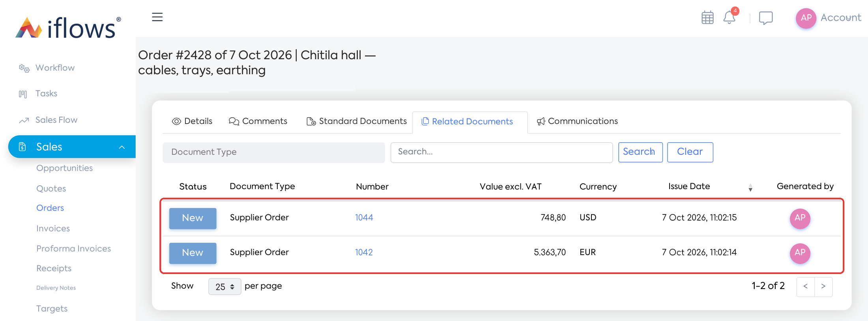Go to next page arrow
The height and width of the screenshot is (321, 868).
coord(823,287)
